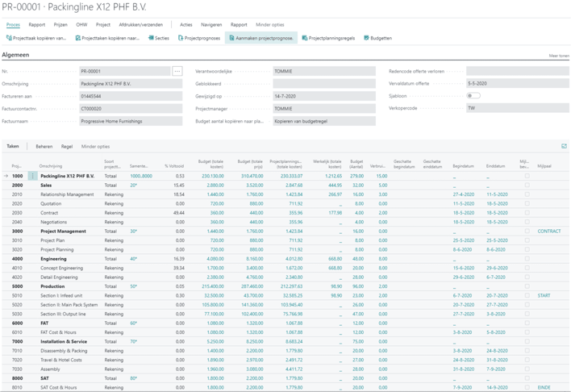Open the OHW menu
Image resolution: width=571 pixels, height=392 pixels.
coord(81,25)
